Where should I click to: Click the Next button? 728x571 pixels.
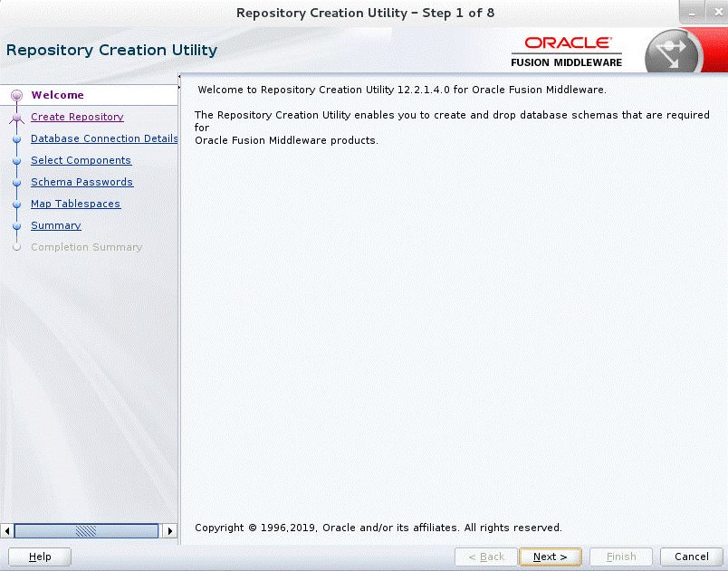tap(551, 557)
